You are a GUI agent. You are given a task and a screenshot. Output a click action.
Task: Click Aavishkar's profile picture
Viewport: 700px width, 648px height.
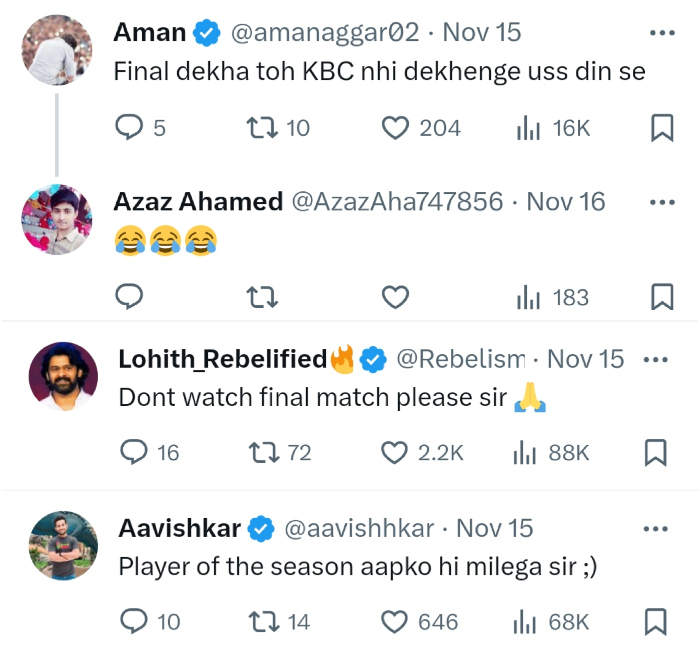[63, 546]
